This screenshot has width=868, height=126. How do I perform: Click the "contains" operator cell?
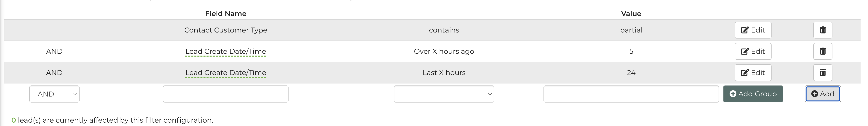pyautogui.click(x=444, y=30)
